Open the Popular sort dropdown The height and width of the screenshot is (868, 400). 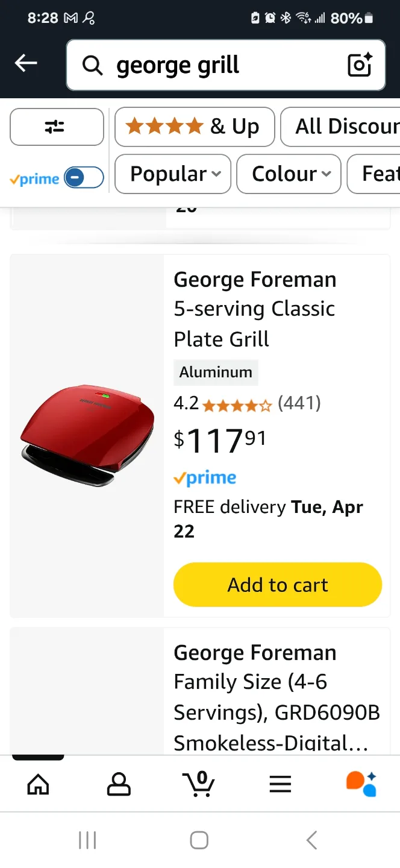pyautogui.click(x=172, y=174)
